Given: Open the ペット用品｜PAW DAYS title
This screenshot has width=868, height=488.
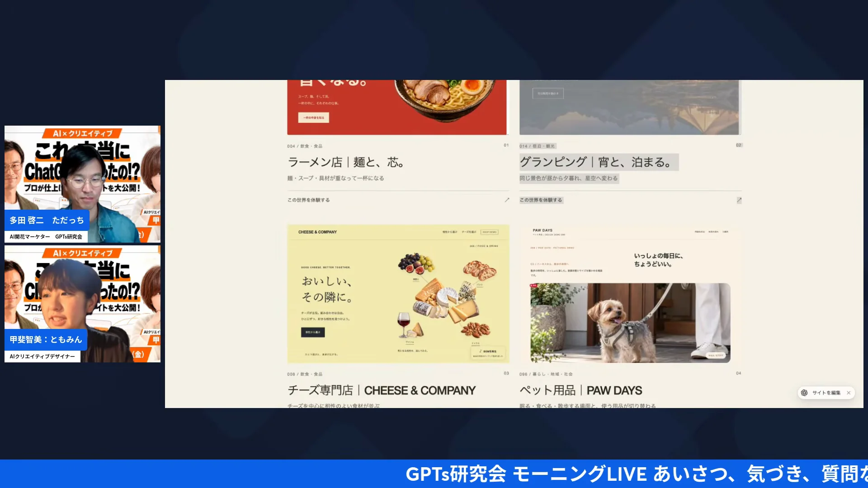Looking at the screenshot, I should [581, 390].
